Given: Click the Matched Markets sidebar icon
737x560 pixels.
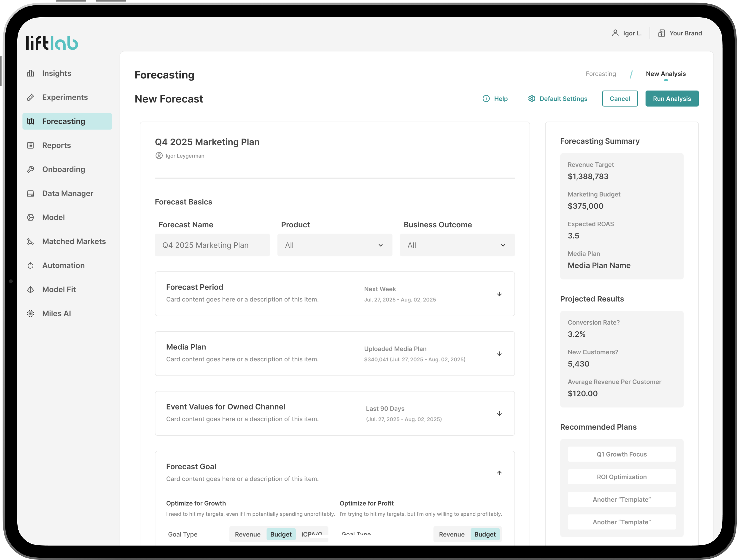Looking at the screenshot, I should pos(30,241).
